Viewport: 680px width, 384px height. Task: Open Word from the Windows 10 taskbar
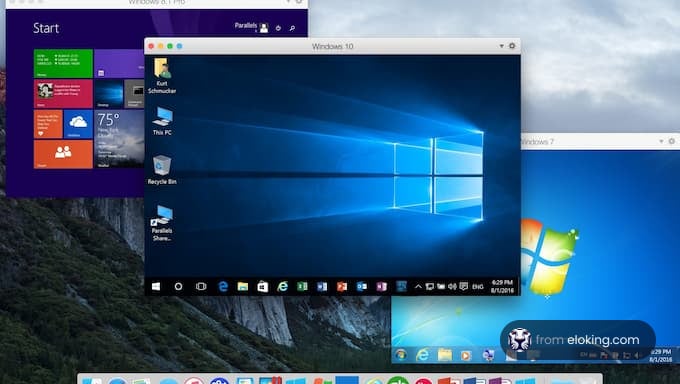coord(322,286)
